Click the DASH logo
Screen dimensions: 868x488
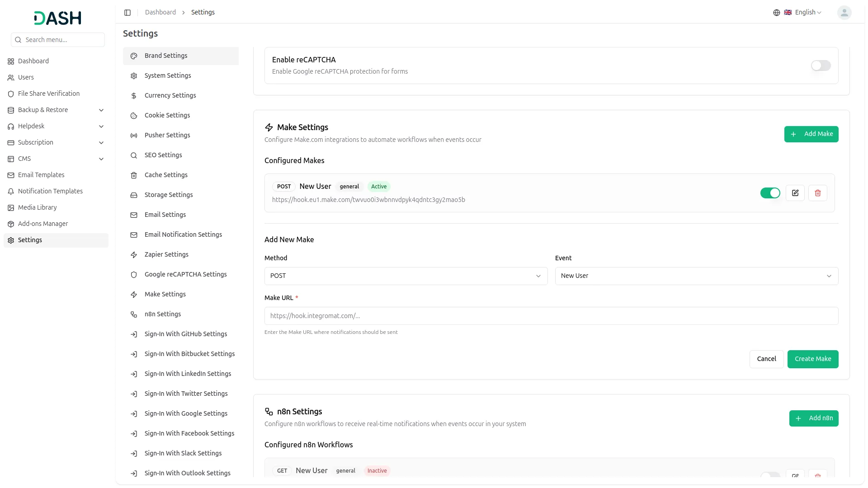(57, 18)
